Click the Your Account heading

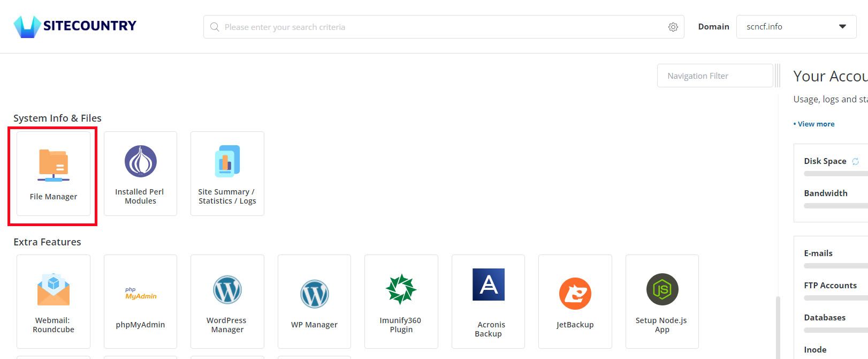point(831,76)
